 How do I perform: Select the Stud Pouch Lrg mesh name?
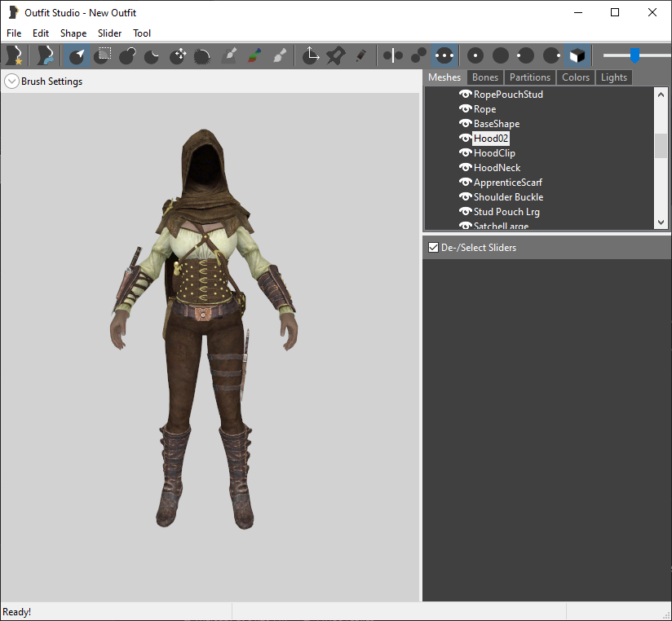coord(506,212)
